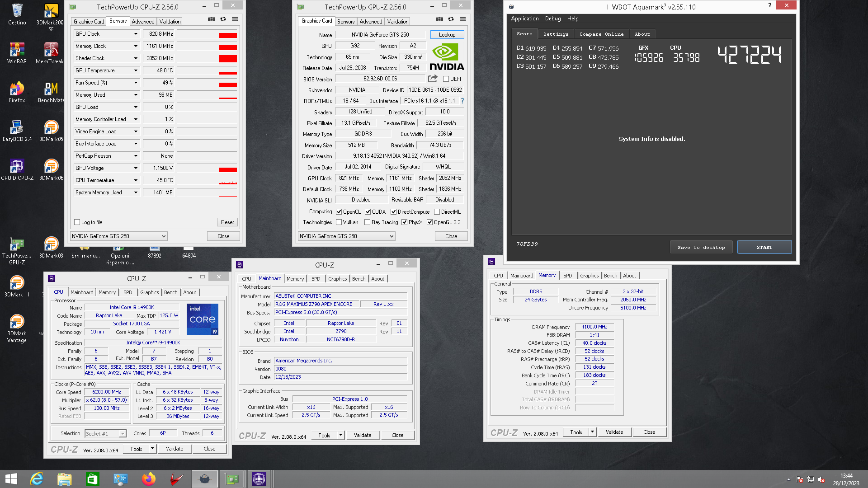The width and height of the screenshot is (868, 488).
Task: Toggle the DirectCompute checkbox
Action: [393, 211]
